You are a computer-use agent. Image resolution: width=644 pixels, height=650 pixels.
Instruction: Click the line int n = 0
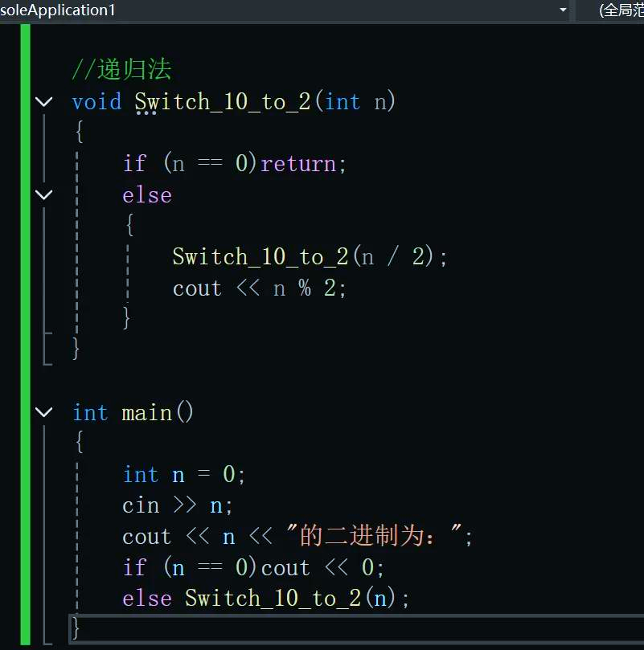[184, 474]
